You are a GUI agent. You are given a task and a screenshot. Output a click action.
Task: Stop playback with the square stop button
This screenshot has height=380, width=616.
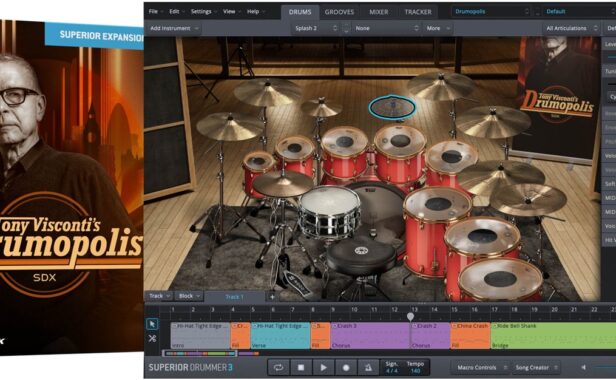[x=301, y=367]
